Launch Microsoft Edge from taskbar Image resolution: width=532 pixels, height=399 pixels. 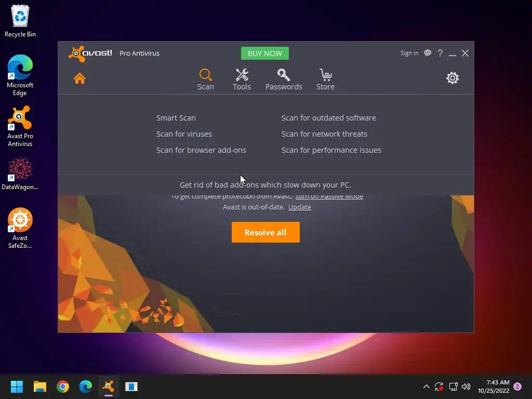click(86, 387)
